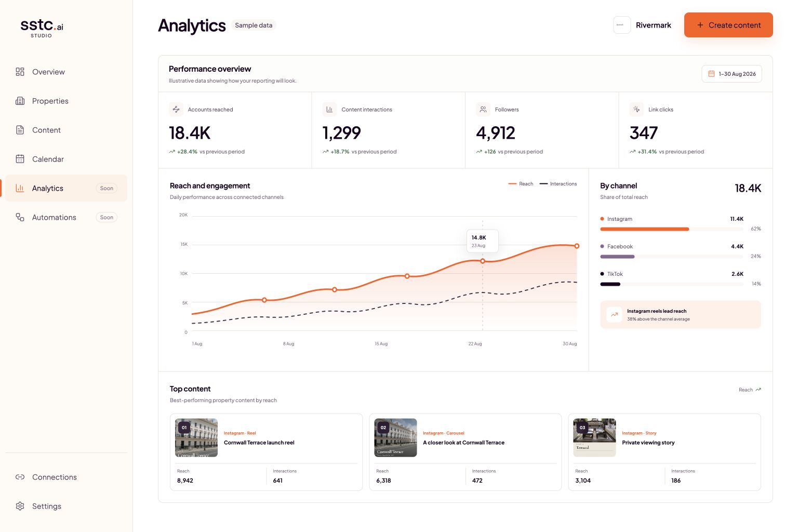This screenshot has height=532, width=798.
Task: Click the Rivermark workspace logo icon
Action: coord(622,25)
